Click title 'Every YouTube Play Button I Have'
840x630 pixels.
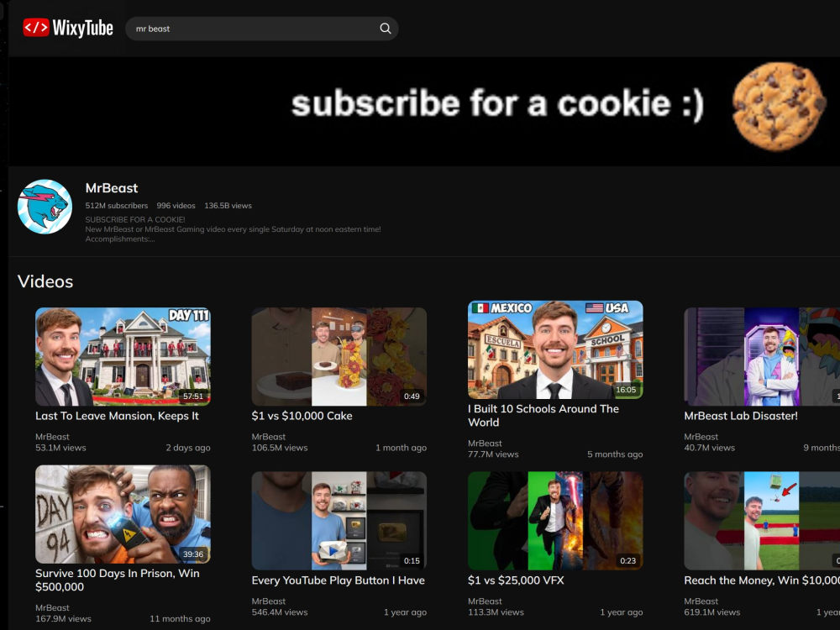click(338, 580)
